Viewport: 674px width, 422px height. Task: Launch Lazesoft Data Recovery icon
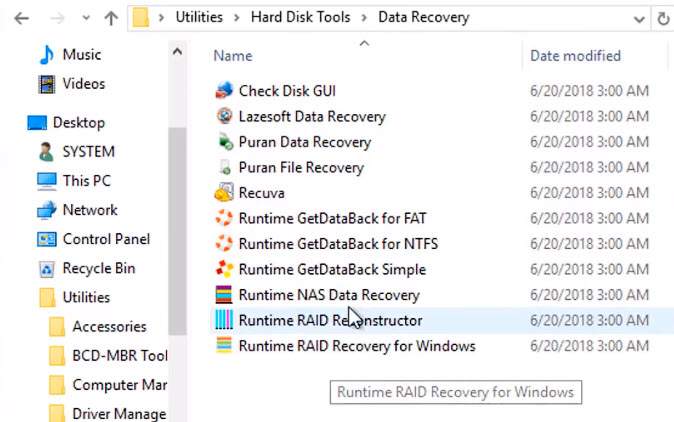coord(224,116)
